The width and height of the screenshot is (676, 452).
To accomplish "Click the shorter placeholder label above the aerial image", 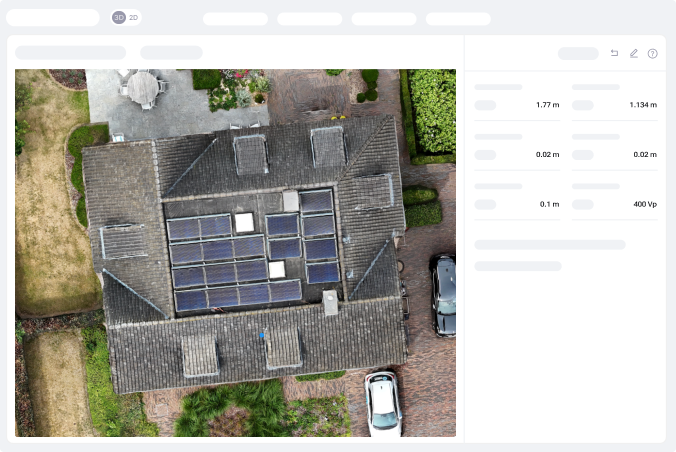I will (x=171, y=52).
